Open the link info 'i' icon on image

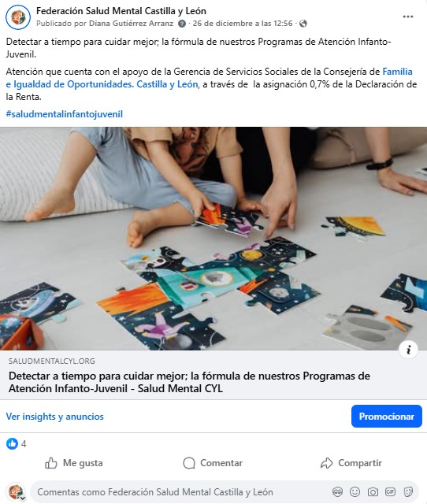point(408,350)
